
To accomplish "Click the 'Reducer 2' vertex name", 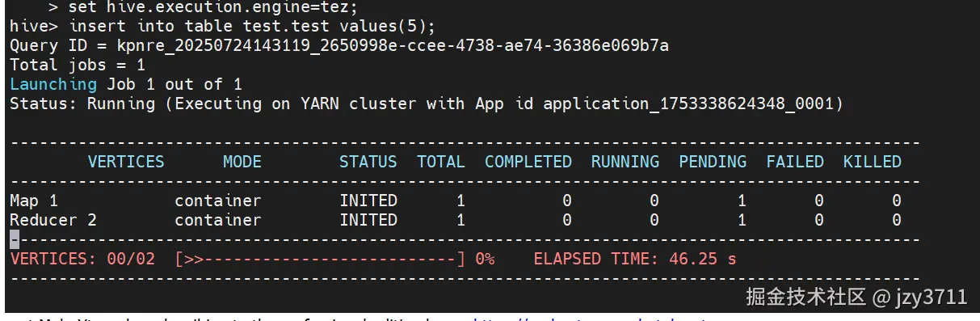I will pyautogui.click(x=53, y=220).
